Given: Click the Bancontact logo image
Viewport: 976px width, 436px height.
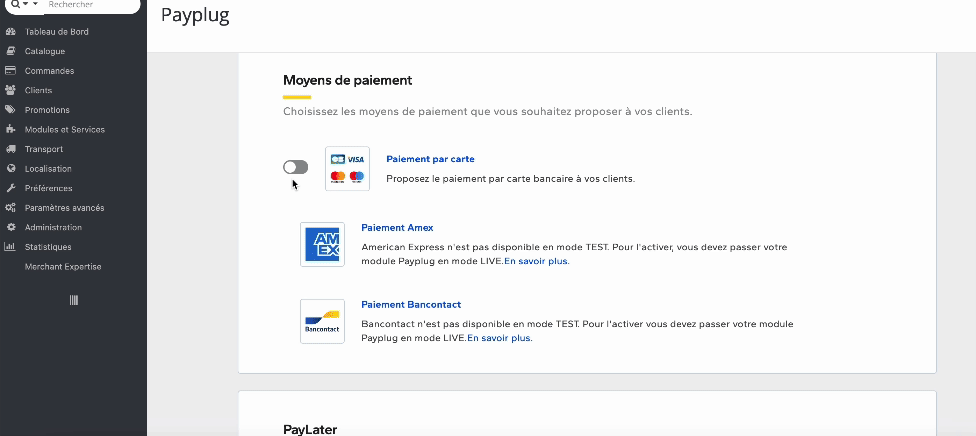Looking at the screenshot, I should pyautogui.click(x=322, y=321).
